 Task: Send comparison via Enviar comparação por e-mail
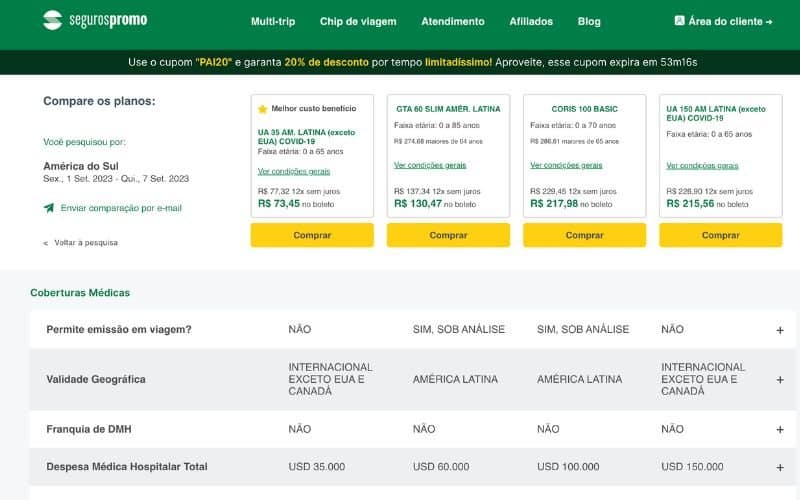tap(121, 208)
